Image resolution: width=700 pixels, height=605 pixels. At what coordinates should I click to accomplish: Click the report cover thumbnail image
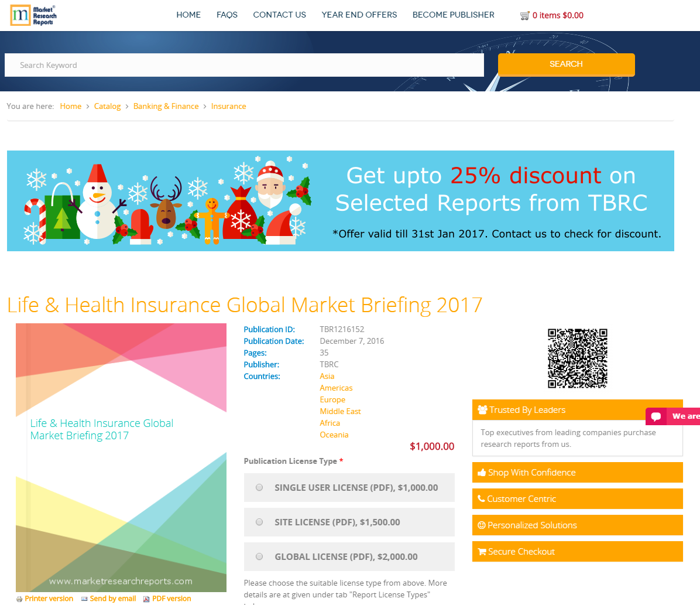(121, 457)
